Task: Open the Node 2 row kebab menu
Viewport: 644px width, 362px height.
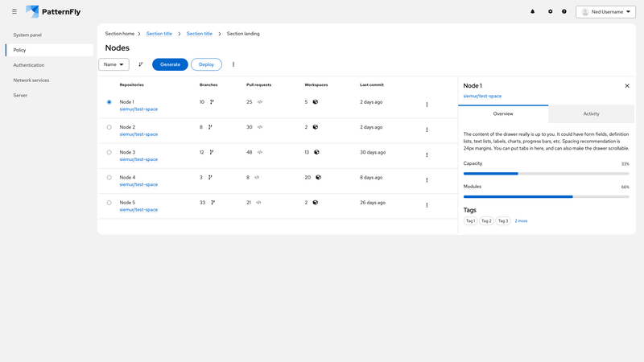Action: (427, 130)
